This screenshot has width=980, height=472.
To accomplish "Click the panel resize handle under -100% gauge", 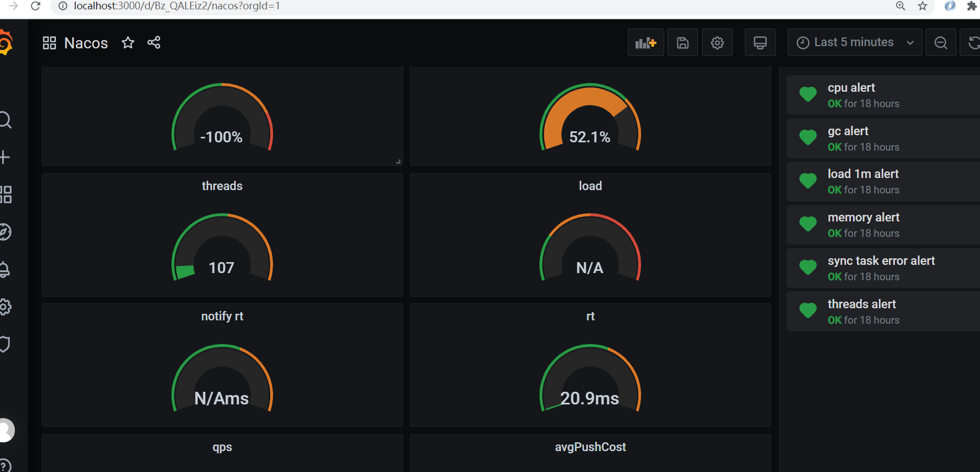I will coord(398,162).
